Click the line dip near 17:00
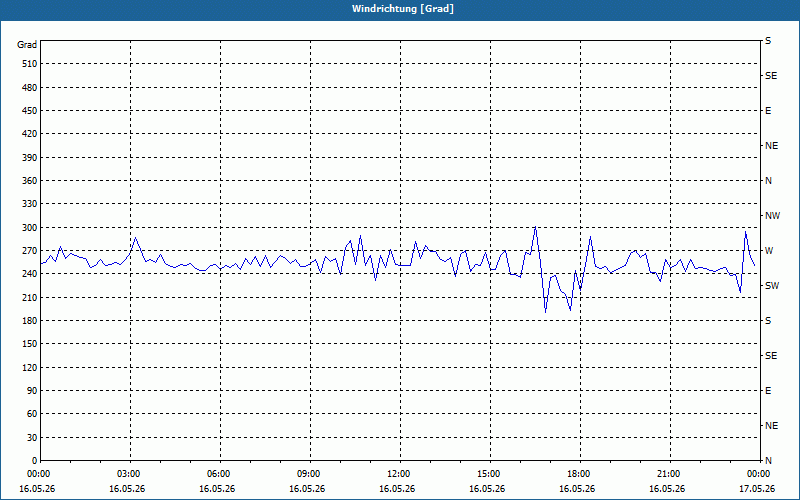This screenshot has height=500, width=800. coord(545,312)
